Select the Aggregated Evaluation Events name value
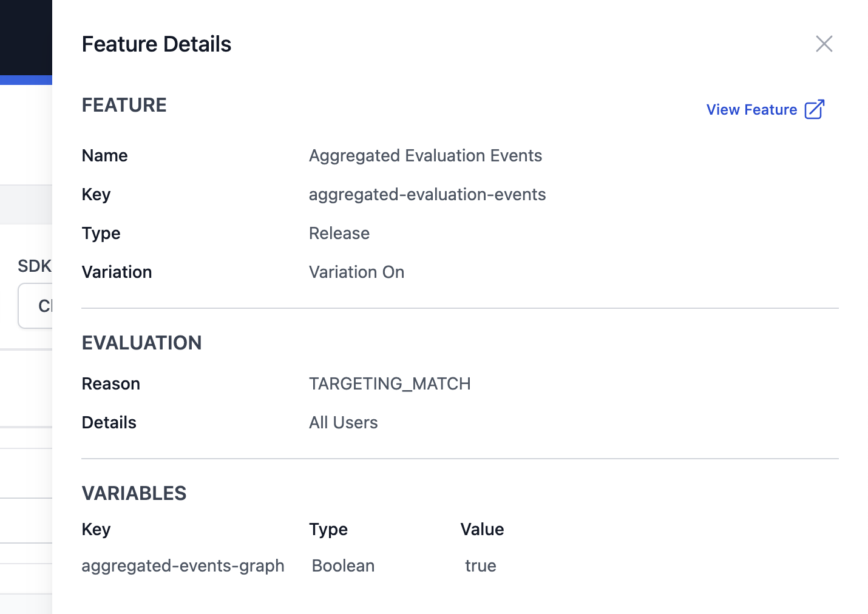Screen dimensions: 868x614 pyautogui.click(x=425, y=156)
